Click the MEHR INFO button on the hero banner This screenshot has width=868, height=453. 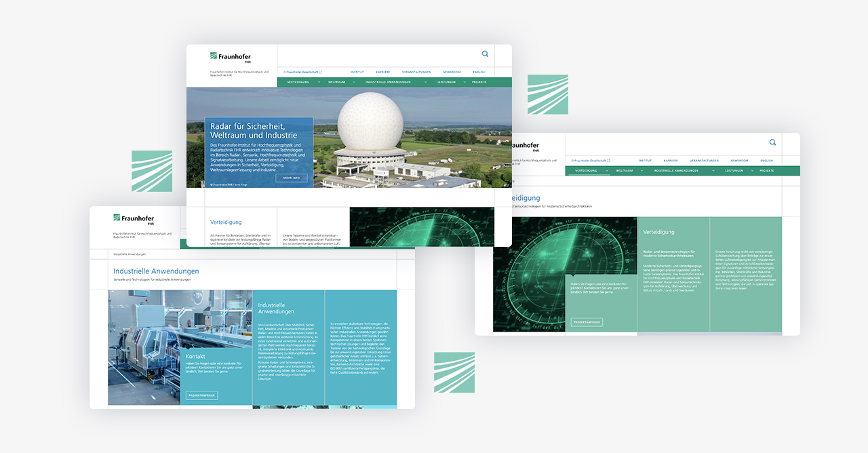tap(291, 178)
